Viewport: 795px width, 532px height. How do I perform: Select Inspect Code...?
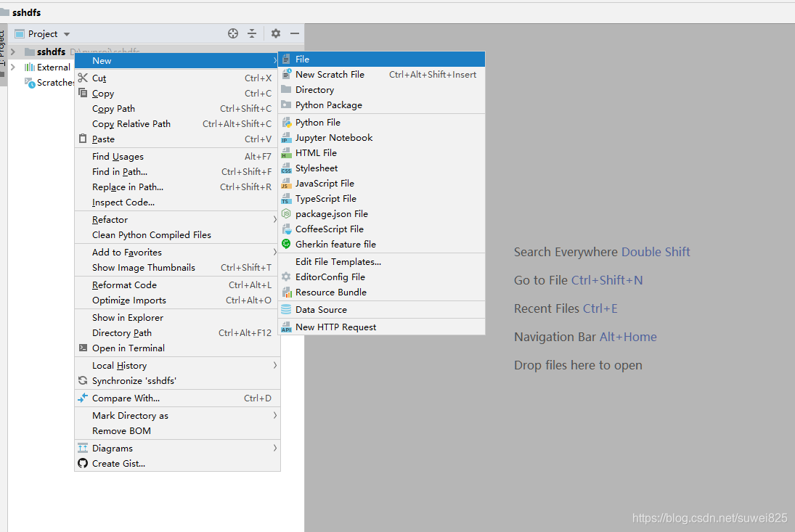(x=177, y=202)
